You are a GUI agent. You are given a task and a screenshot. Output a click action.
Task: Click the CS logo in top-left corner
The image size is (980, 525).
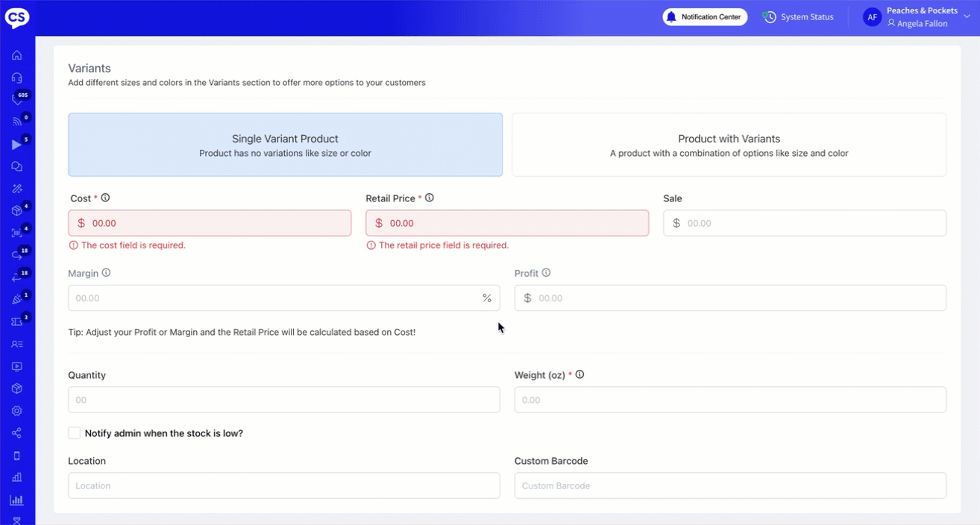17,18
